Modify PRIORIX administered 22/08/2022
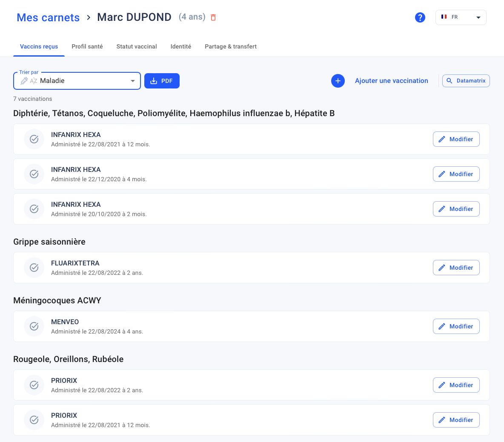The height and width of the screenshot is (442, 504). pyautogui.click(x=456, y=385)
